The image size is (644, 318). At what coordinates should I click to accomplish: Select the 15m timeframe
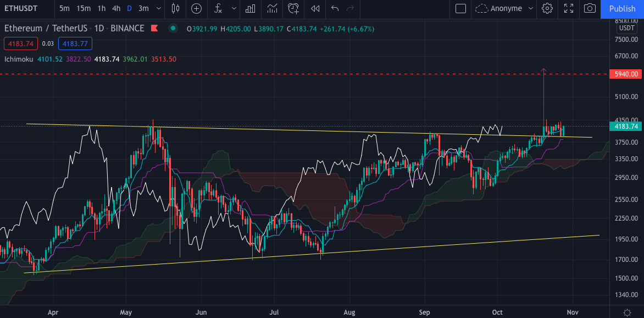point(82,9)
